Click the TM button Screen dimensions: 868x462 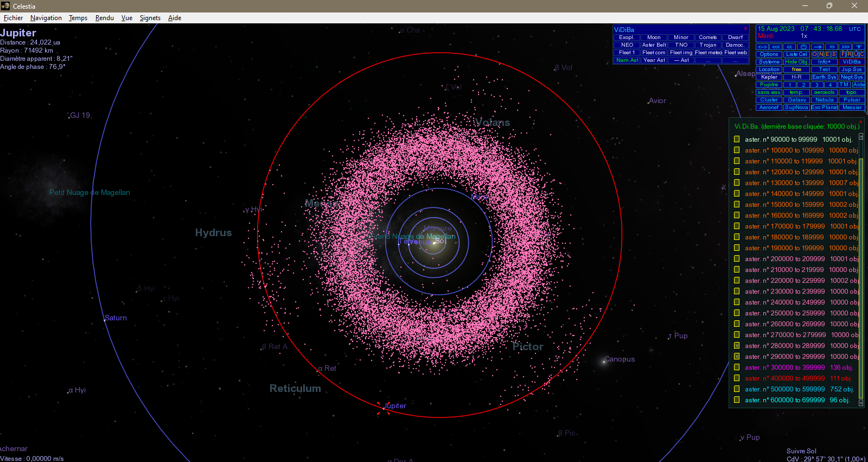tap(844, 85)
